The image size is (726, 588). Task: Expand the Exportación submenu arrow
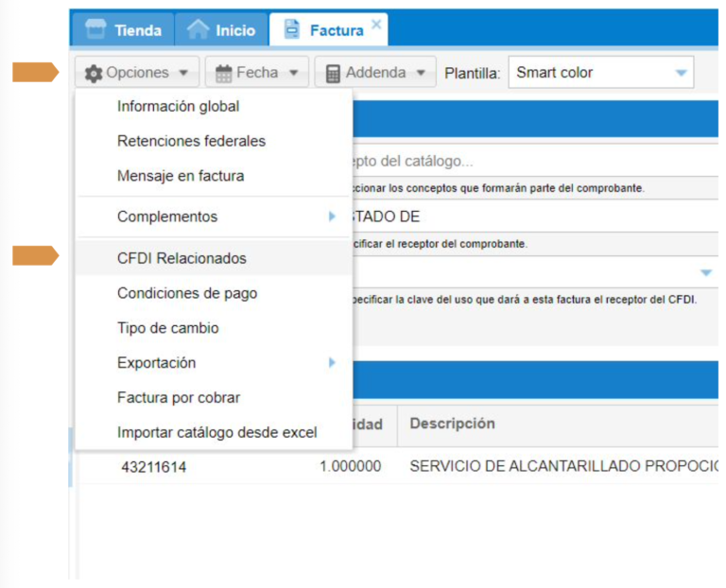click(x=332, y=362)
